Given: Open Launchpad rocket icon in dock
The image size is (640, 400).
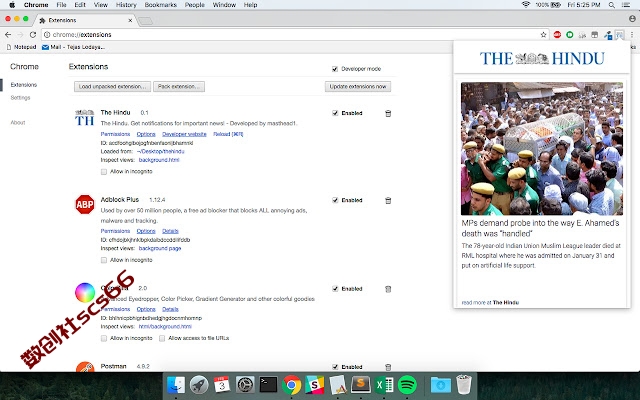Looking at the screenshot, I should [x=199, y=384].
